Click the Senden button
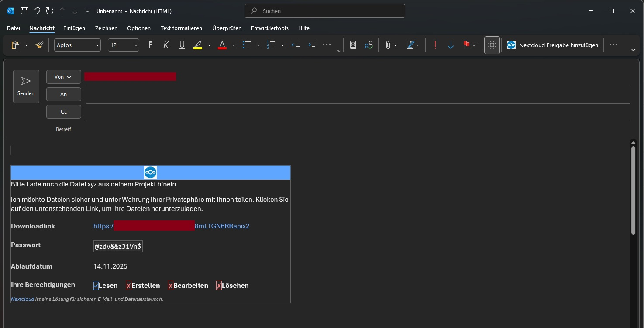Viewport: 644px width, 328px height. point(26,86)
